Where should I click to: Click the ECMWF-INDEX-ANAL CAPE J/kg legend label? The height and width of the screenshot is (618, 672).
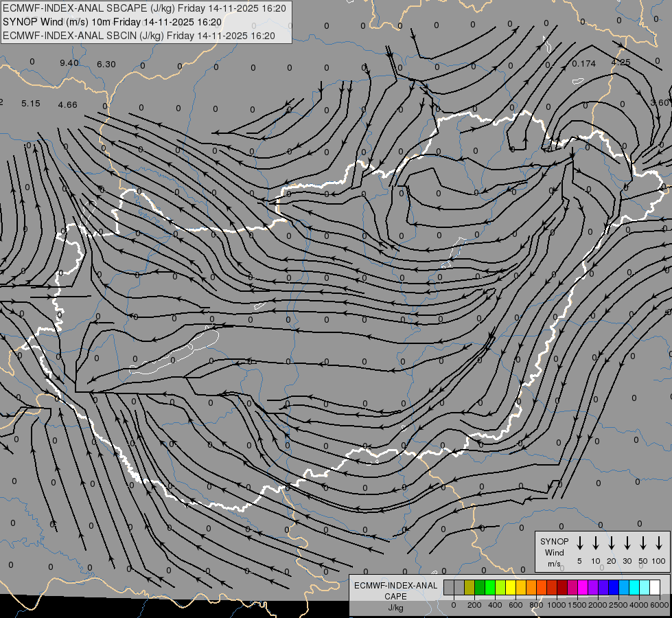[x=395, y=596]
